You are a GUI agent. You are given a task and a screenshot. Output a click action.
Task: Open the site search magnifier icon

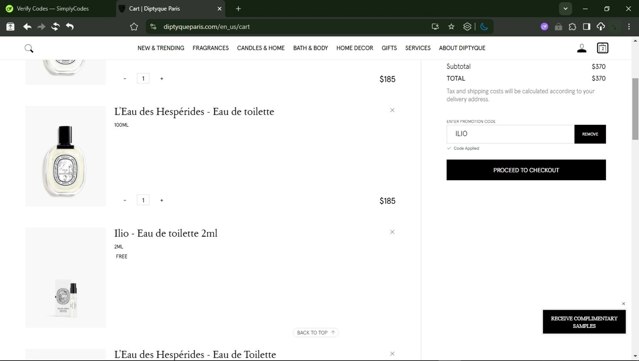[x=29, y=48]
